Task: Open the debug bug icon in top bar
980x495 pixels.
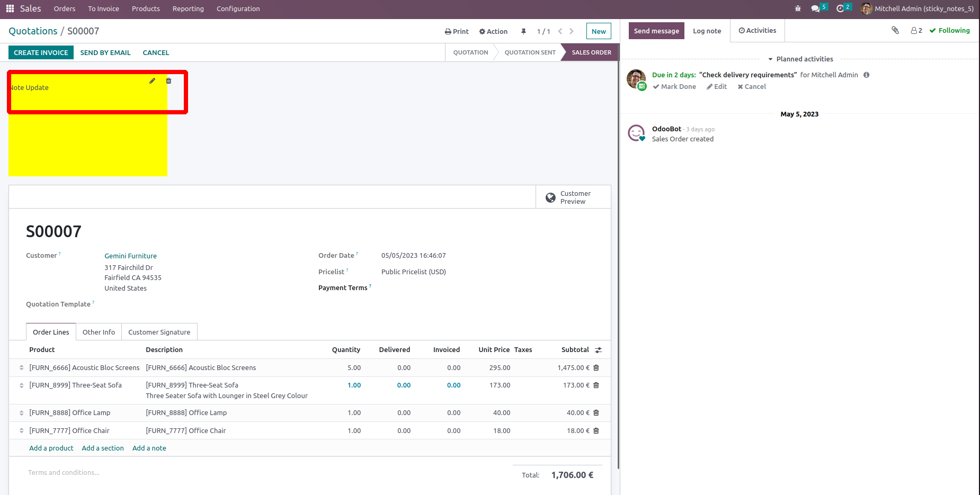Action: tap(798, 8)
